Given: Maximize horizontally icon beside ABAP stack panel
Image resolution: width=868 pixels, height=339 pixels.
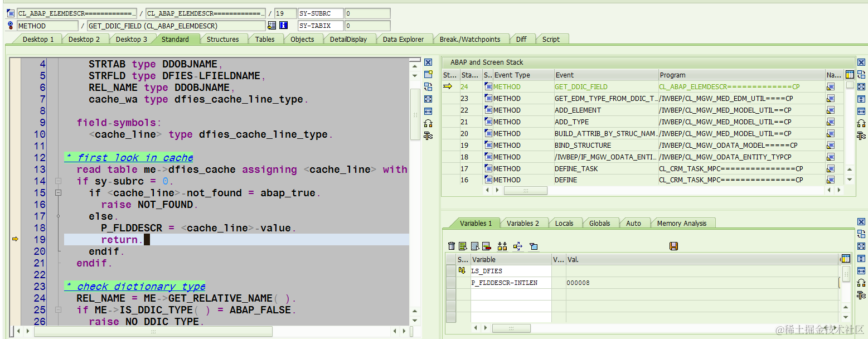Looking at the screenshot, I should point(861,111).
